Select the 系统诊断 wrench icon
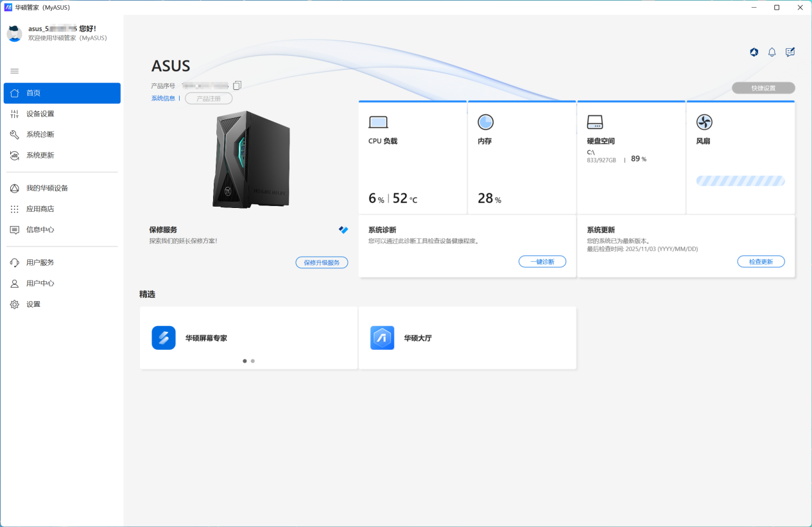This screenshot has height=527, width=812. tap(14, 134)
